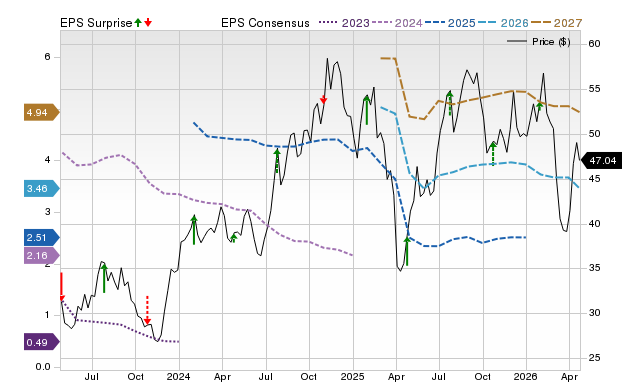Click the dotted green arrow after Jul 2025

[x=450, y=104]
